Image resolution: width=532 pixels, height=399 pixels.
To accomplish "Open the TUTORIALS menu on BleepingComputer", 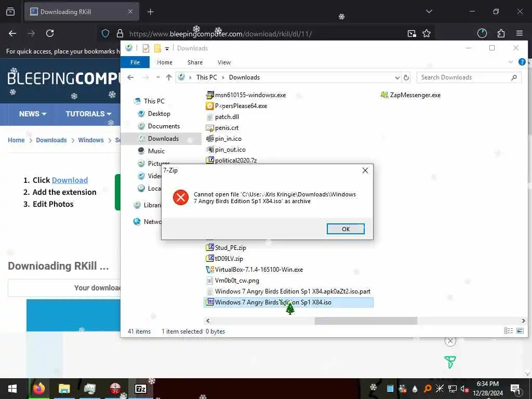I will (x=88, y=114).
